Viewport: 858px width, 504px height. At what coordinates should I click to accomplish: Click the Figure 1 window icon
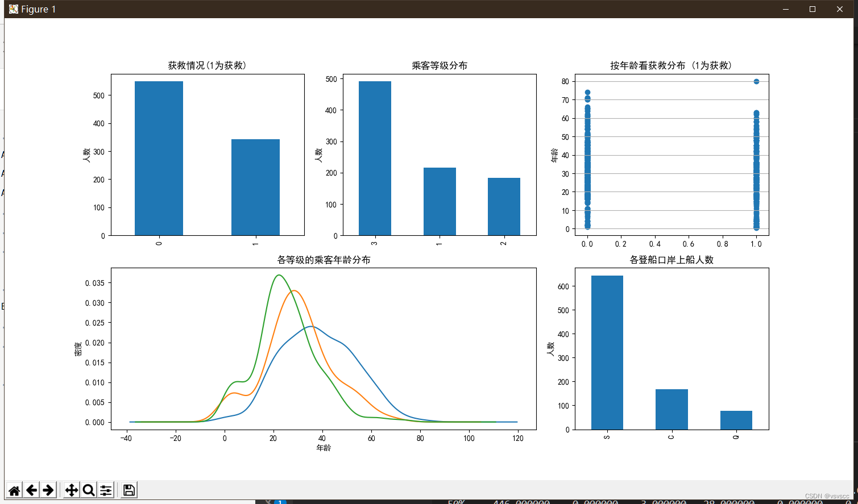[x=13, y=9]
